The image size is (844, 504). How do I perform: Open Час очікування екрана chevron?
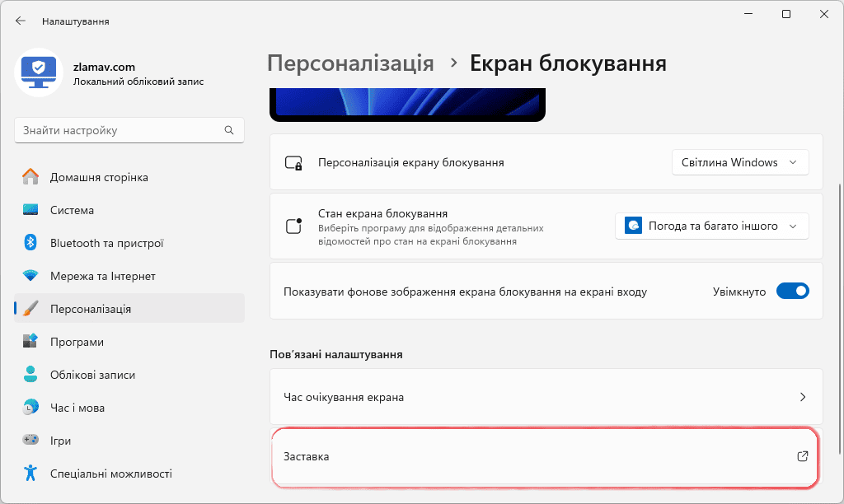pos(803,397)
